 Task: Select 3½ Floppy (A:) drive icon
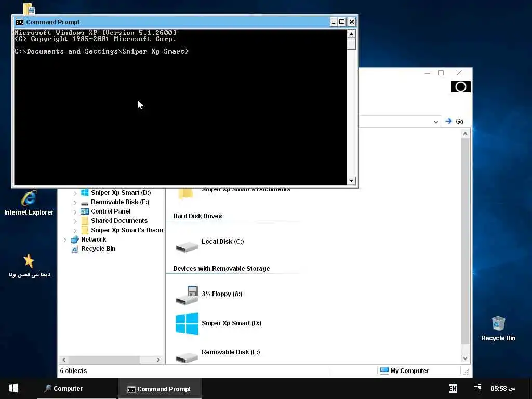187,295
